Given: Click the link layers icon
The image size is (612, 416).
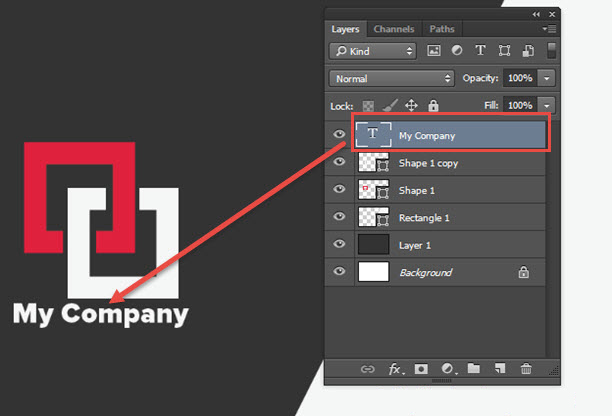Looking at the screenshot, I should (x=367, y=369).
